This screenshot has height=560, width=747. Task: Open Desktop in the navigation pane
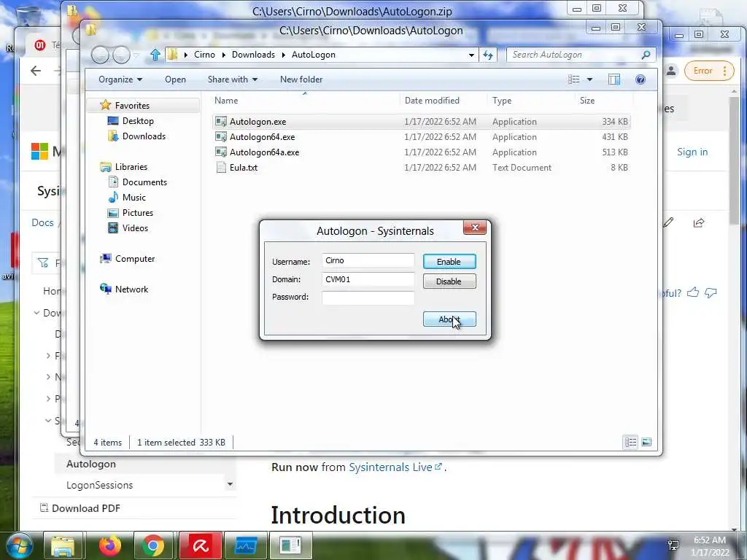138,121
